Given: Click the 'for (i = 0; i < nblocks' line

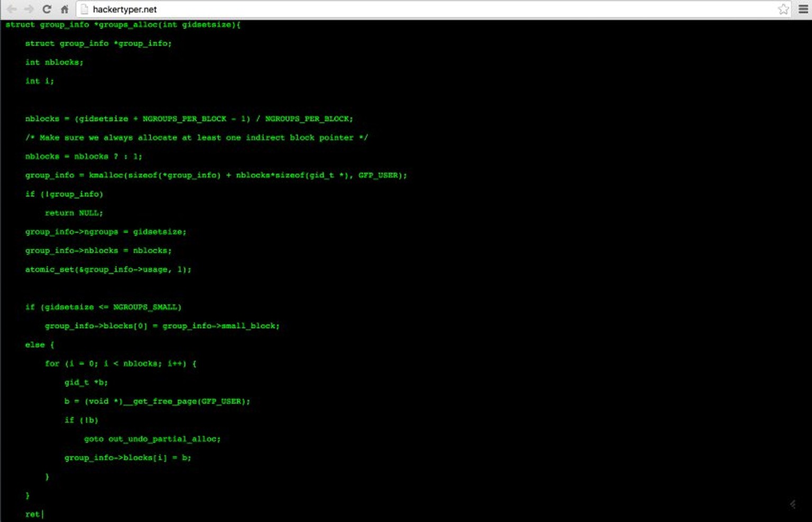Looking at the screenshot, I should coord(121,363).
